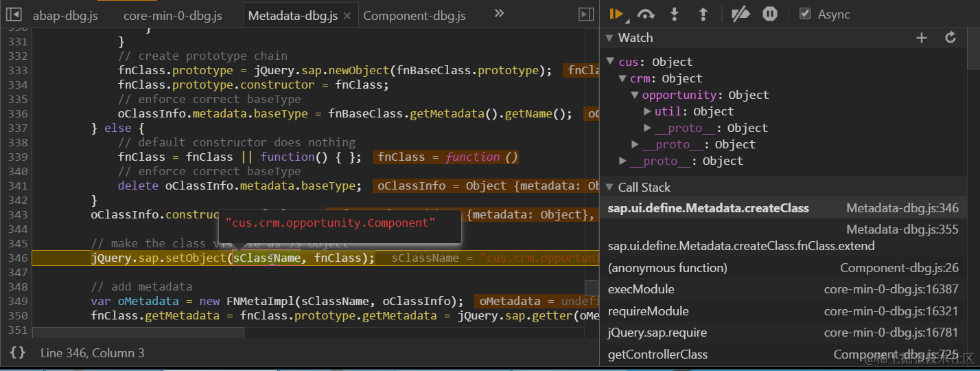This screenshot has height=371, width=980.
Task: Select sap.ui.define.Metadata.createClass stack frame
Action: click(783, 208)
